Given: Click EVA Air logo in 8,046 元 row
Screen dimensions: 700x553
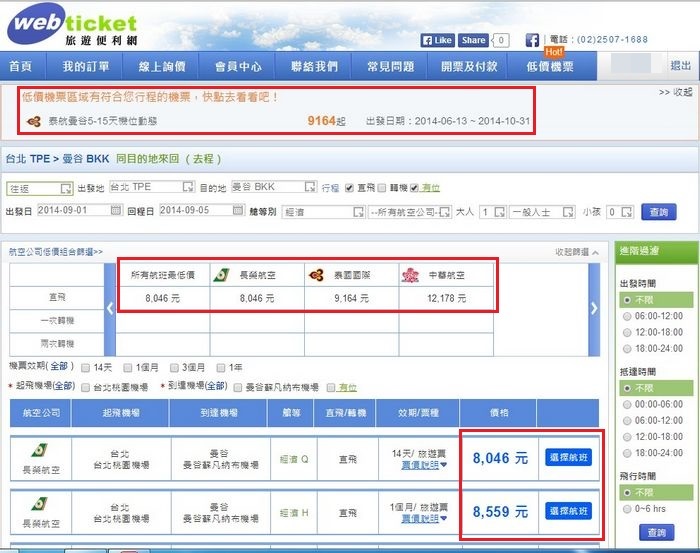Looking at the screenshot, I should point(39,450).
